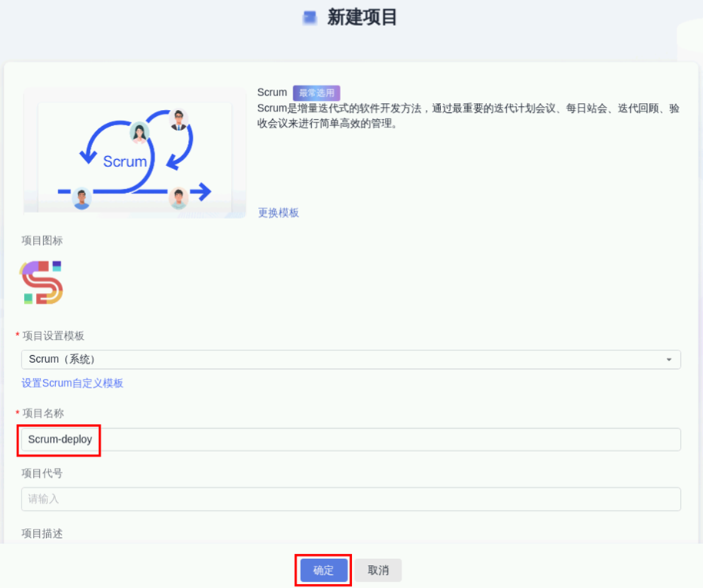The image size is (703, 588).
Task: Click the right arrowhead ending the Scrum diagram line
Action: tap(203, 191)
